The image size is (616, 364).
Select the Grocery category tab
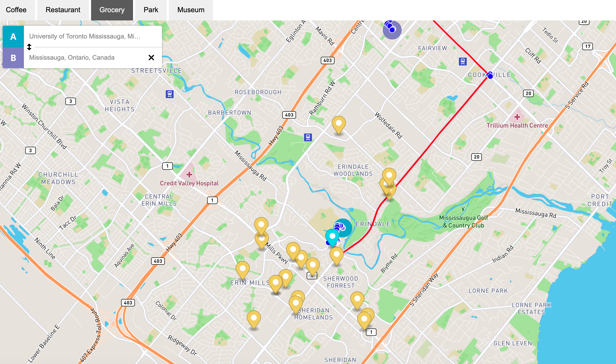coord(112,10)
